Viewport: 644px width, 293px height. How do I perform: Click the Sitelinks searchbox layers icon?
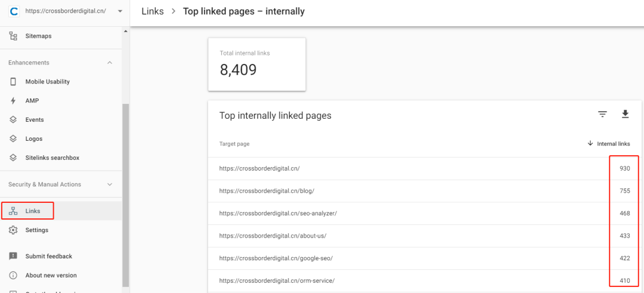click(13, 158)
